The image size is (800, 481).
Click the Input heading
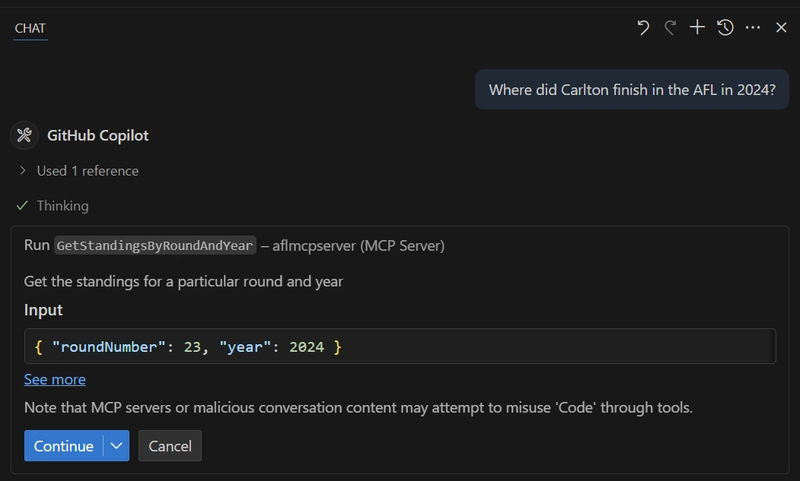tap(43, 310)
